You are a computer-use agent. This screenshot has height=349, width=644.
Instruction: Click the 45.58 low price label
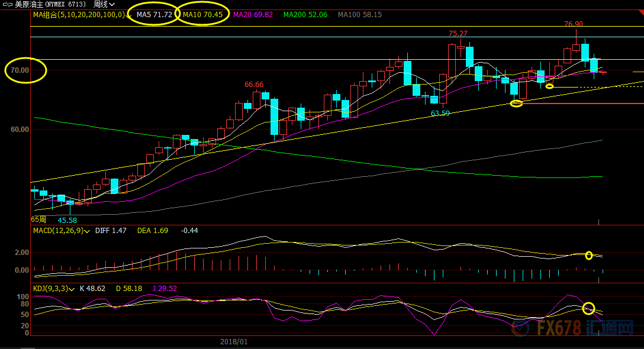pos(67,220)
